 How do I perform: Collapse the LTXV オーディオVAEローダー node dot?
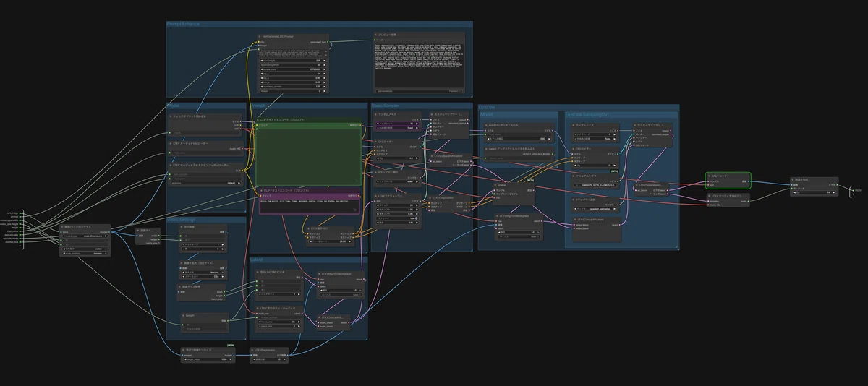click(x=171, y=143)
